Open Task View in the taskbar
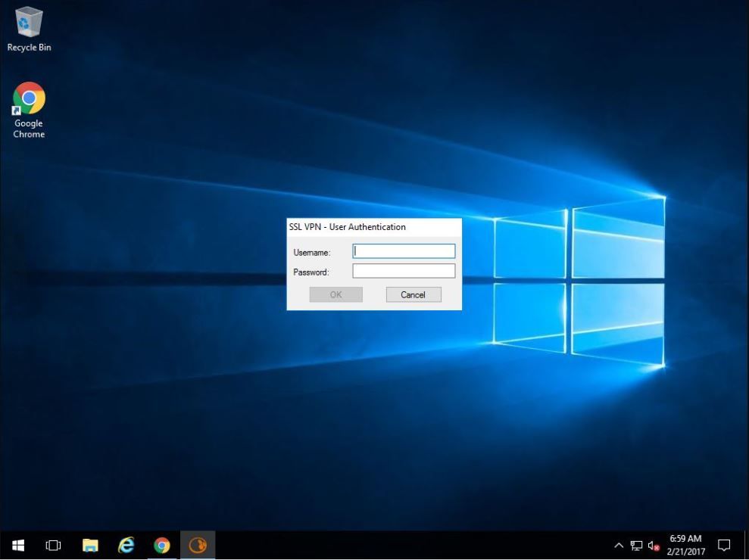This screenshot has height=560, width=749. pos(53,545)
